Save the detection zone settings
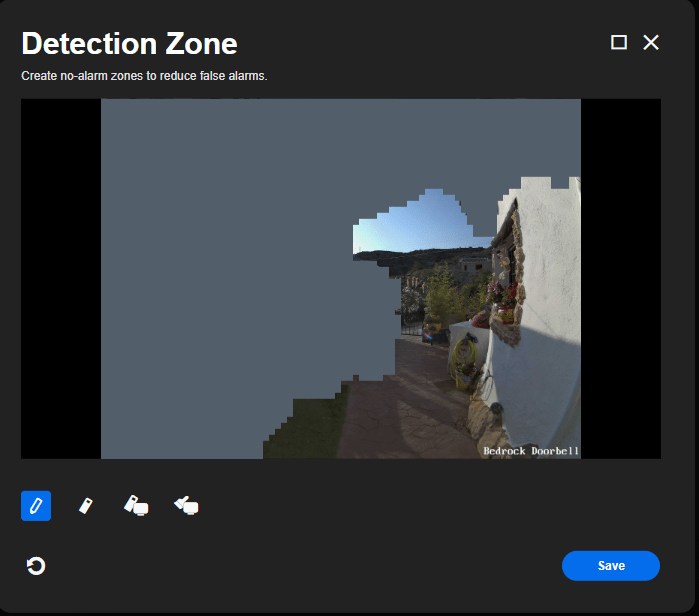 point(610,566)
